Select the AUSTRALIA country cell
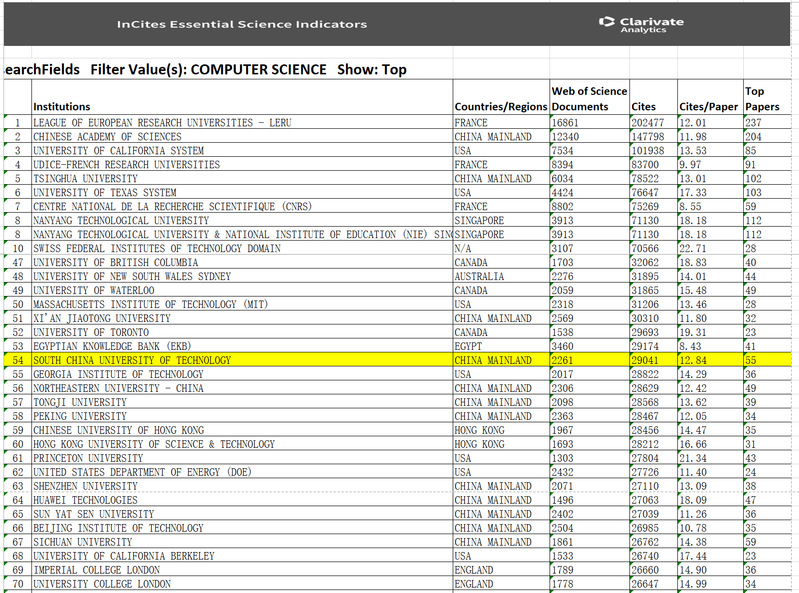The height and width of the screenshot is (593, 799). pyautogui.click(x=501, y=276)
